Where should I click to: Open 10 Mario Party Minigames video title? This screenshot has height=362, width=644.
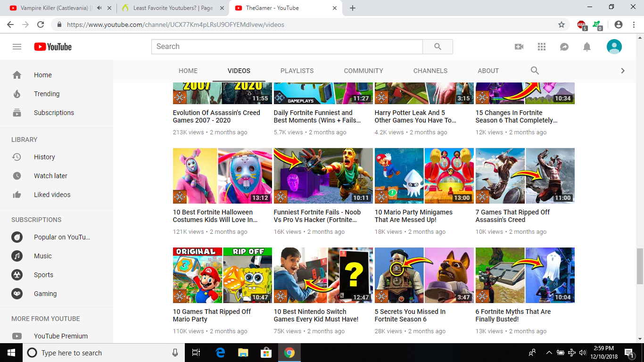click(x=413, y=216)
